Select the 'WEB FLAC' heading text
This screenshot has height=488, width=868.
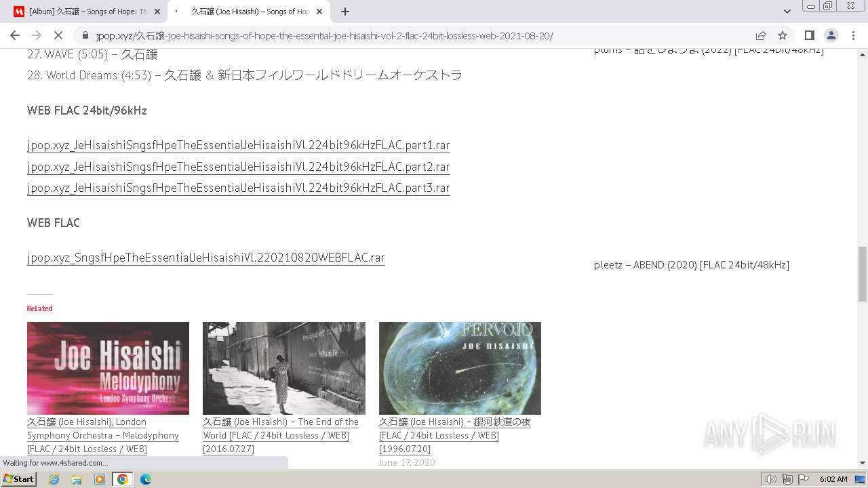tap(54, 223)
